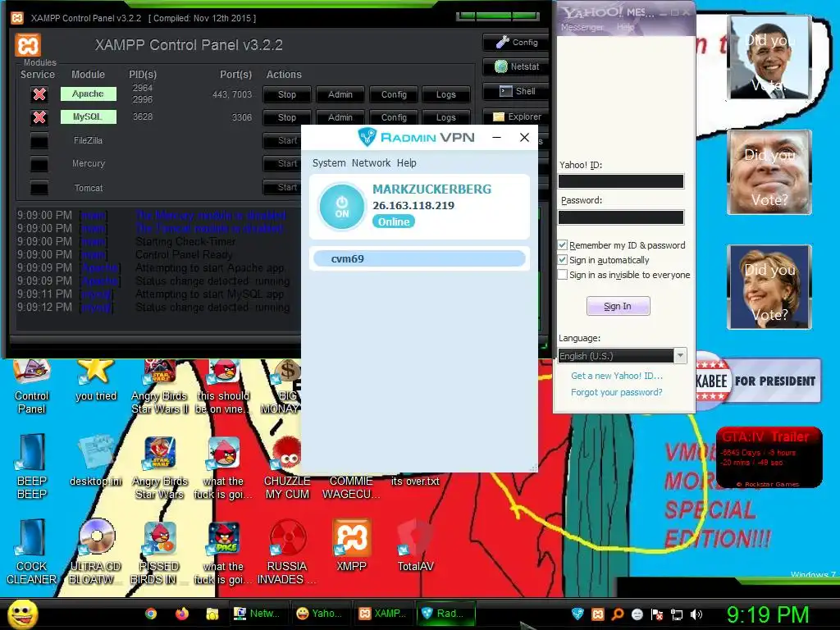This screenshot has height=630, width=840.
Task: Open Messenger menu in Yahoo Messenger
Action: click(582, 27)
